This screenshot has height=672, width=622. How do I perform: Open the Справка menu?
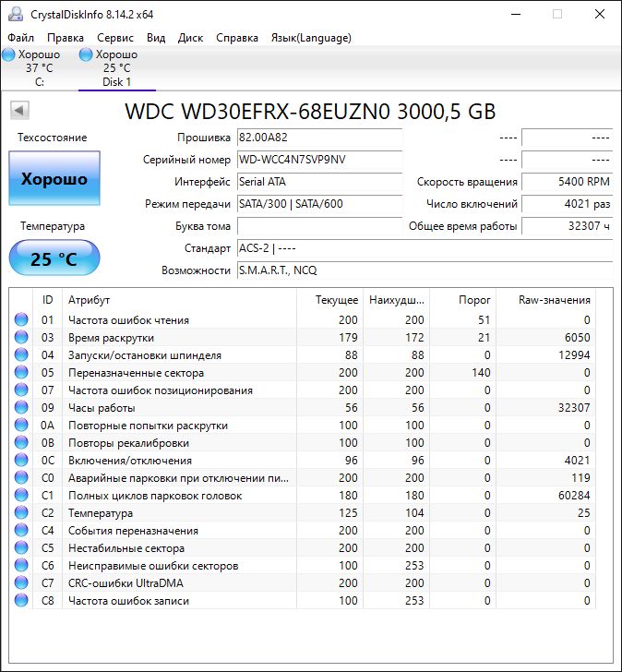click(x=237, y=38)
